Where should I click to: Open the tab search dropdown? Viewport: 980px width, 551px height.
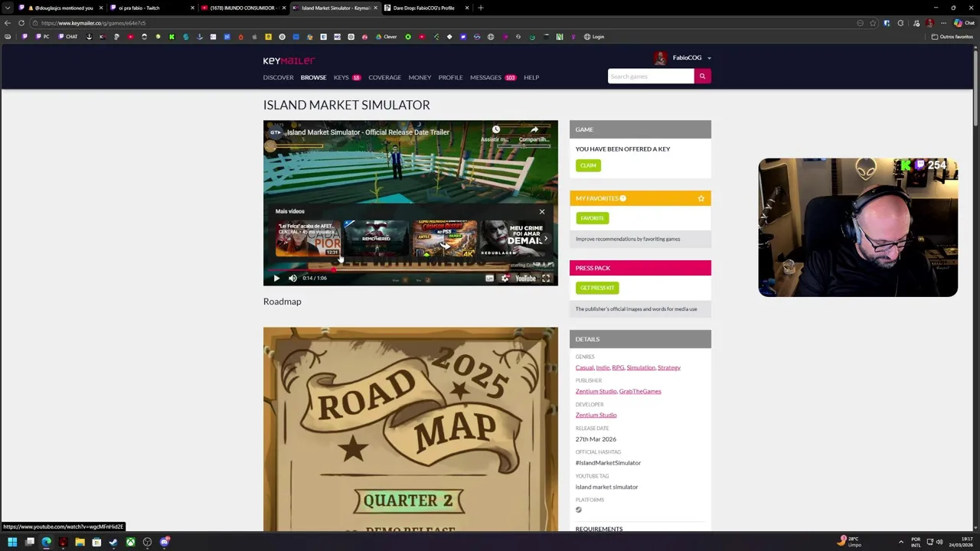pyautogui.click(x=8, y=8)
